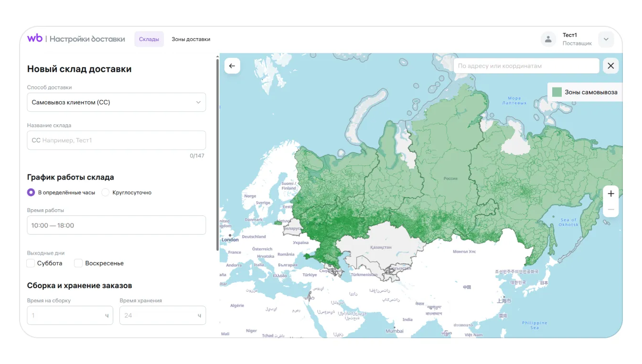Image resolution: width=642 pixels, height=364 pixels.
Task: Expand the account menu chevron
Action: point(606,39)
